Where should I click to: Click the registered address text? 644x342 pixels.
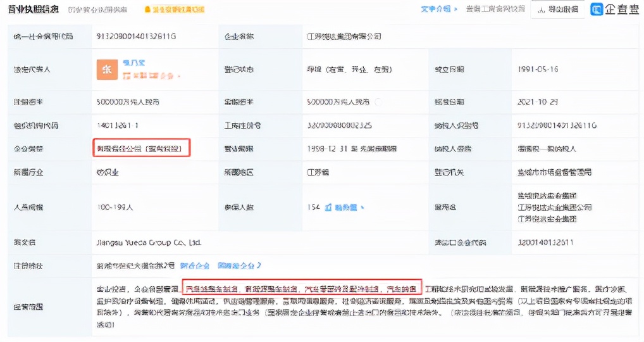click(x=136, y=266)
